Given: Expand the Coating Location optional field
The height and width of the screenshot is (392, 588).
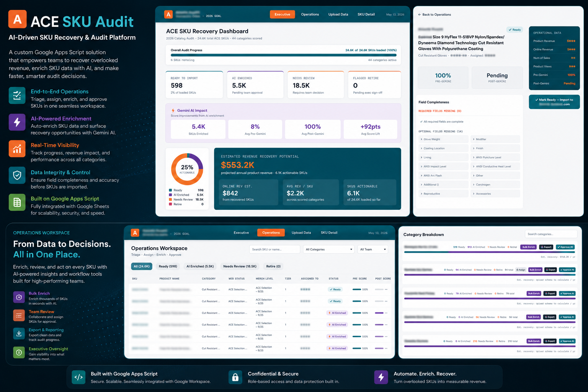Looking at the screenshot, I should tap(444, 149).
